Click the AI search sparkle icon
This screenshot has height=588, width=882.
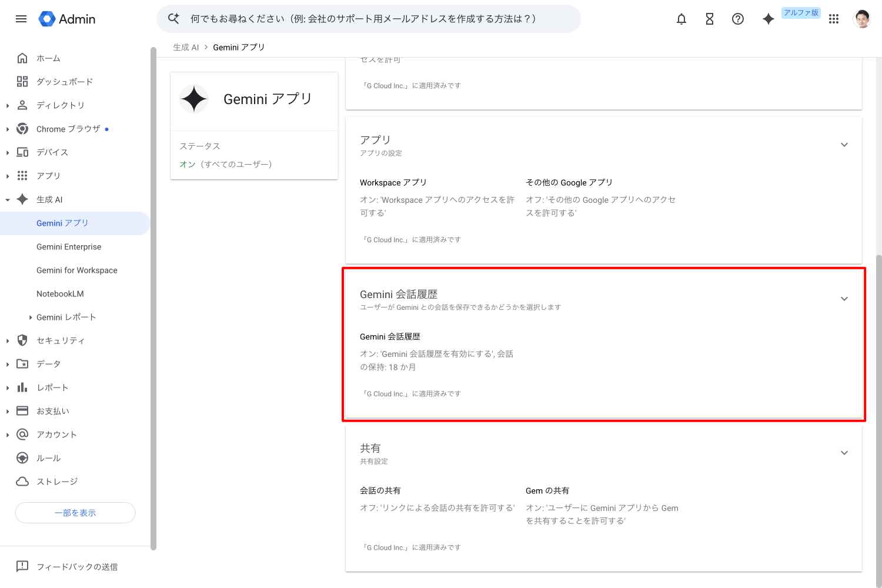click(173, 19)
